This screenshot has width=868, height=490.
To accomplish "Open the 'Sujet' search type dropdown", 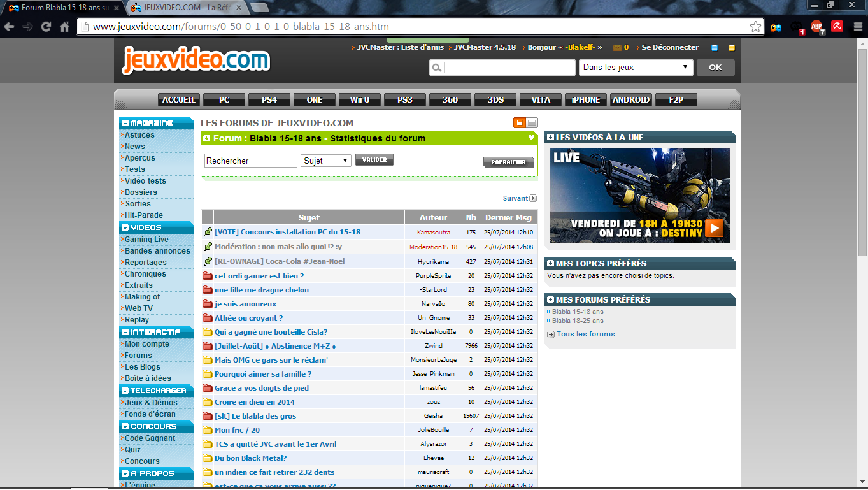I will click(x=326, y=161).
